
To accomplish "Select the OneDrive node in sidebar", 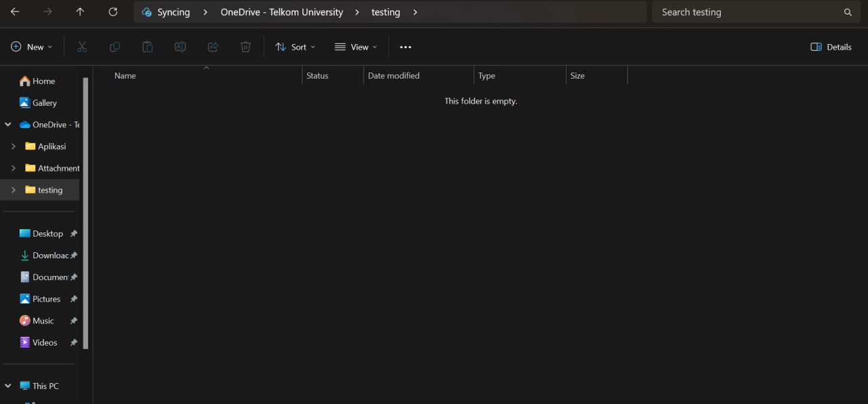I will click(50, 124).
